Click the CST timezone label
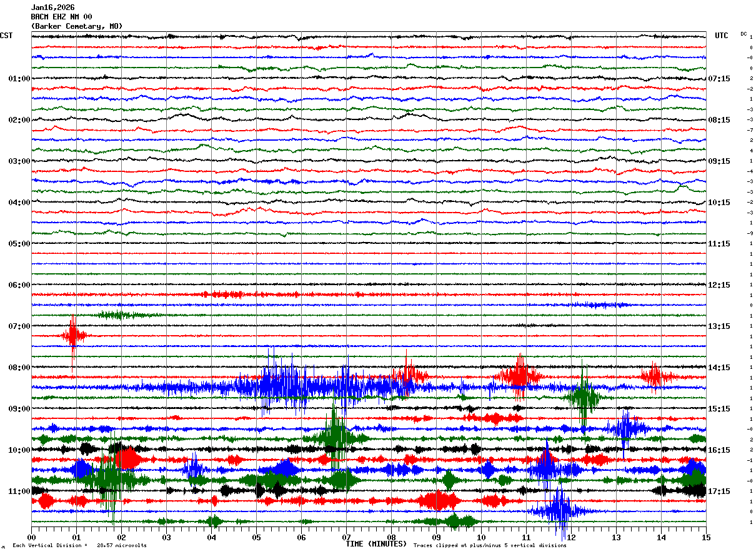The width and height of the screenshot is (756, 554). point(6,36)
